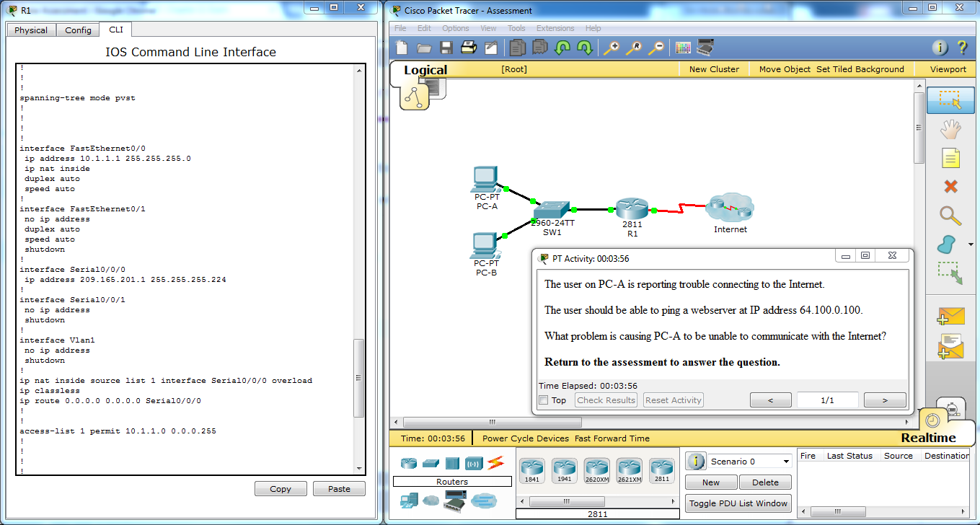Viewport: 980px width, 525px height.
Task: Click the Zoom In toolbar magnifier
Action: 612,48
